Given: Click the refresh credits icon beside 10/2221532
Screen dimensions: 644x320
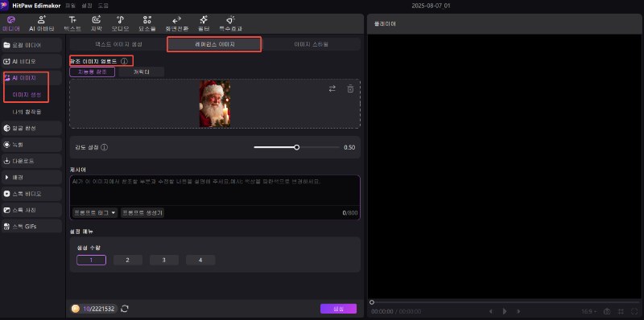Looking at the screenshot, I should coord(125,309).
